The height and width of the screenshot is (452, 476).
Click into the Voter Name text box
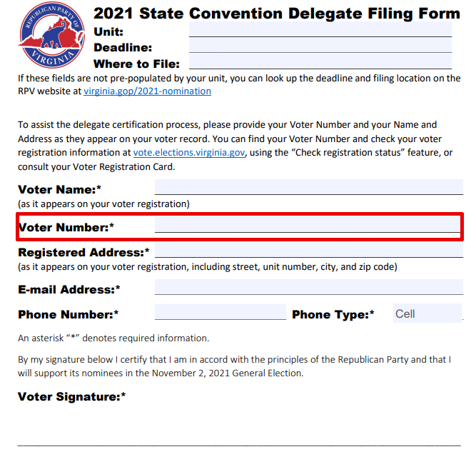pos(308,188)
